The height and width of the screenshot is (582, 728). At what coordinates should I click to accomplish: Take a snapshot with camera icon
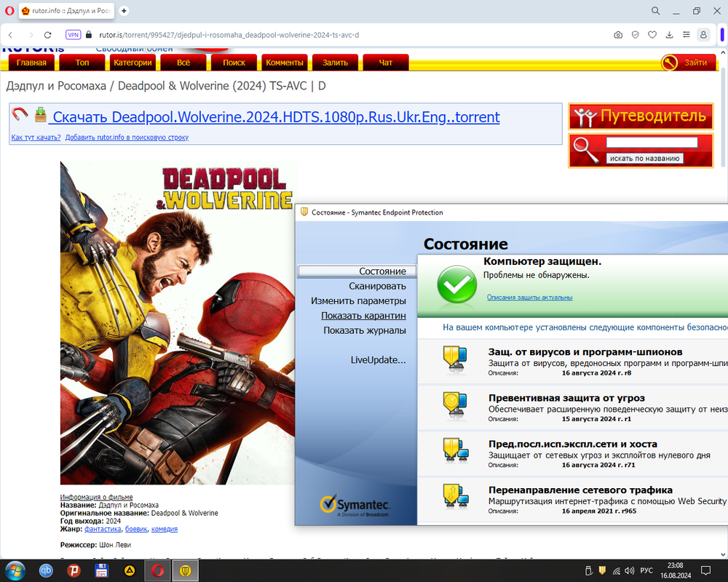618,35
